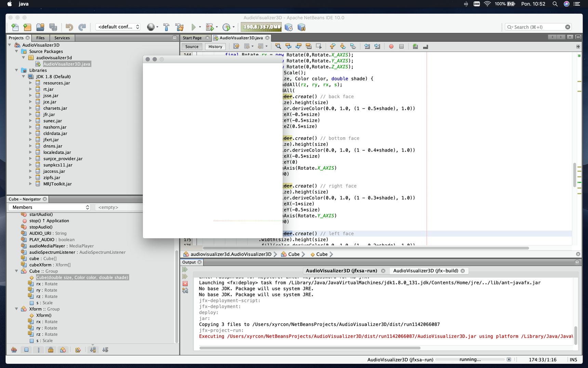Expand rt.jar library node

[x=30, y=89]
